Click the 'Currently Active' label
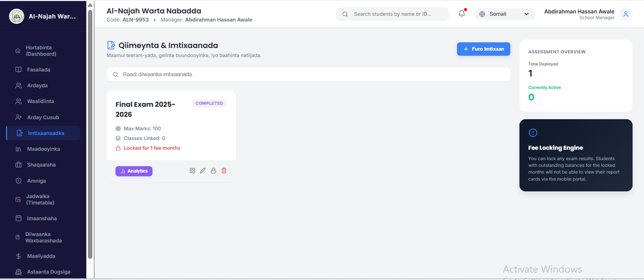Screen dimensions: 644x280 (x=545, y=88)
